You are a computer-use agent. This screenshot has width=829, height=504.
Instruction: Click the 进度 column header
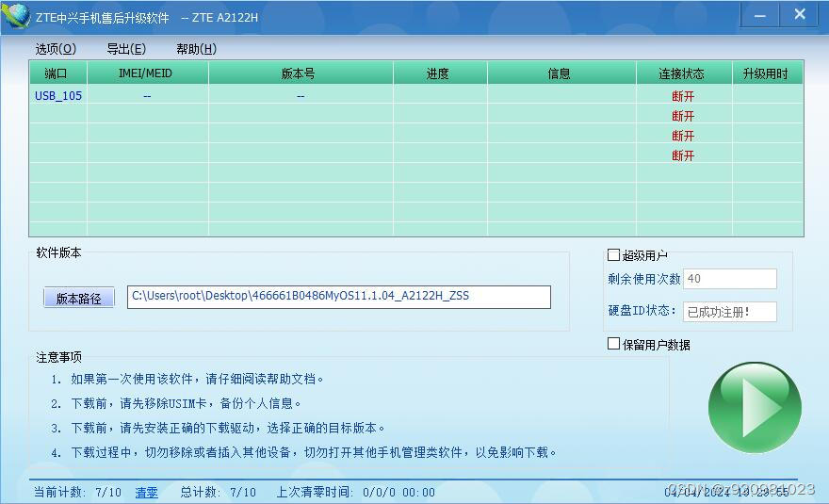[440, 73]
